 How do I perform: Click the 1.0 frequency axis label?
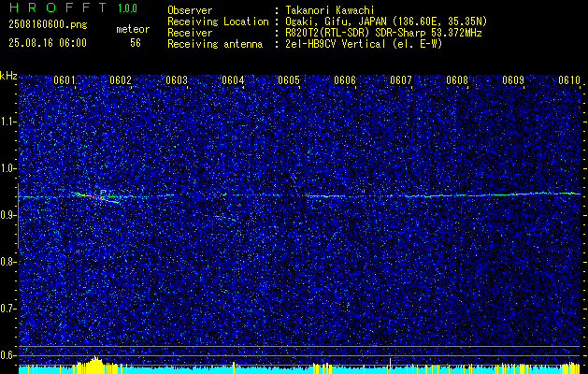click(x=7, y=169)
